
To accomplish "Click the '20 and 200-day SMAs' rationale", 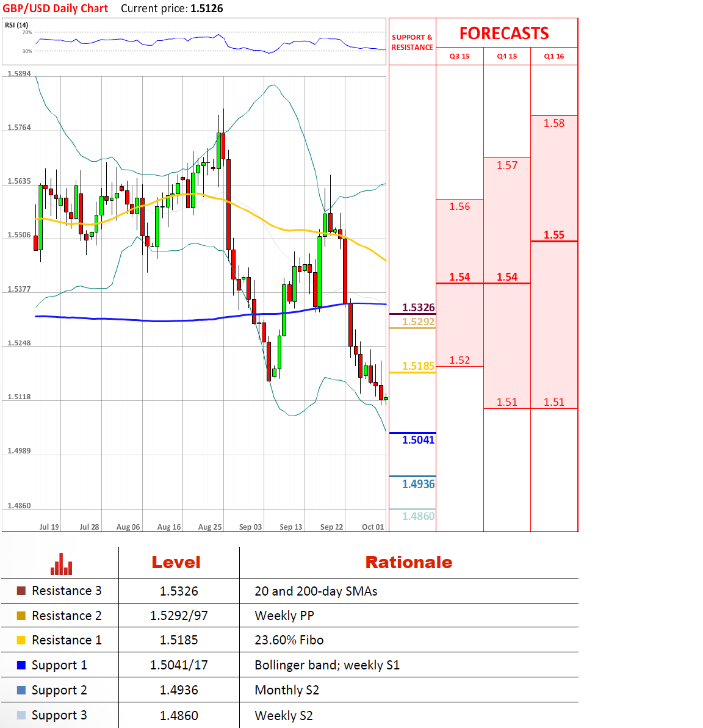I will 315,591.
